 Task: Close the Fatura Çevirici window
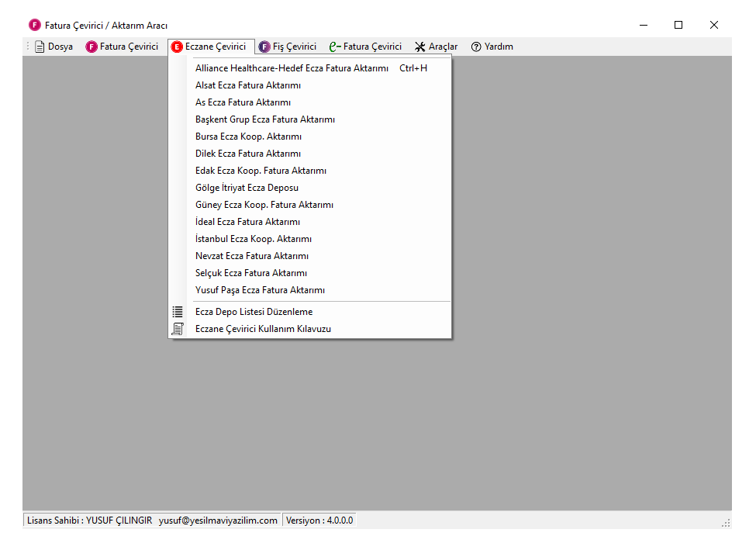pyautogui.click(x=714, y=25)
